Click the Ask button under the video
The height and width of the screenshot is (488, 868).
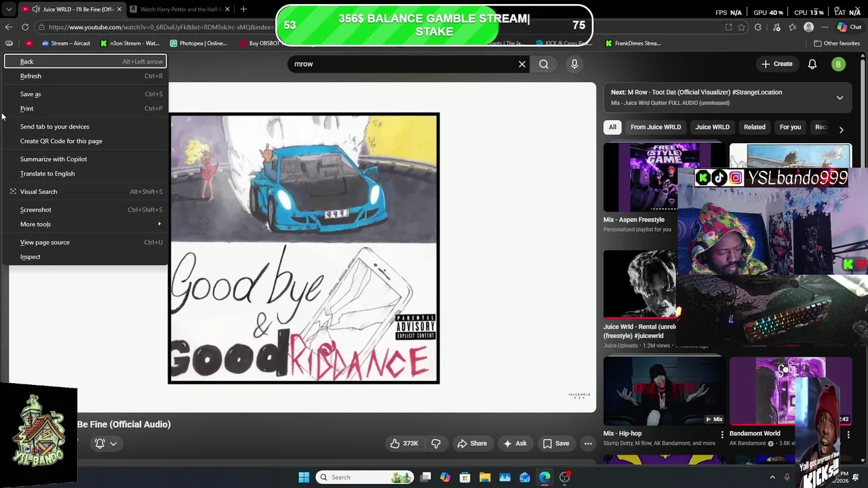[514, 443]
